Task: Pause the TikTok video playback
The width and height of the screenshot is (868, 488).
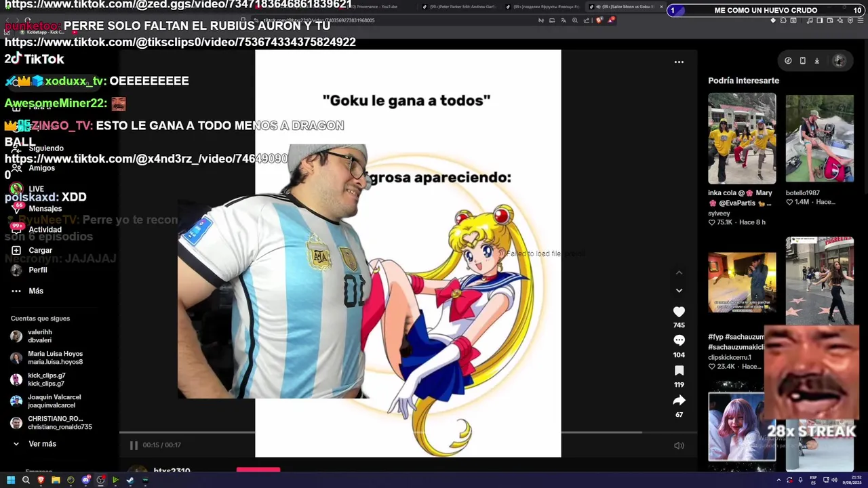Action: point(134,445)
